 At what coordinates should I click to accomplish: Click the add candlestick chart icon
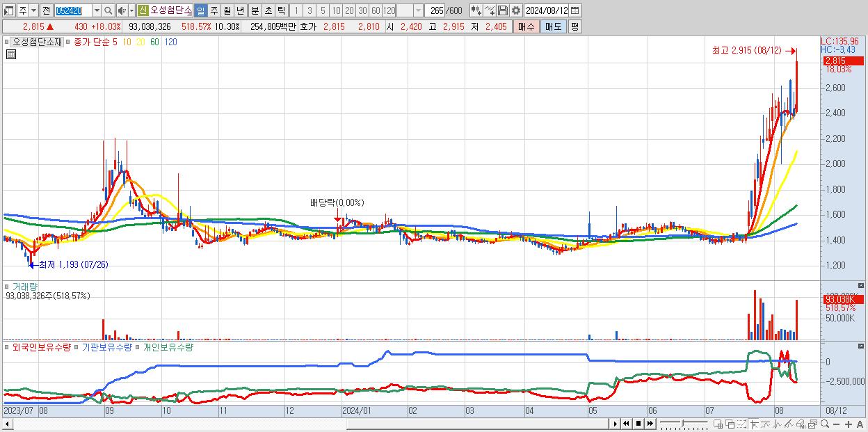tap(476, 10)
